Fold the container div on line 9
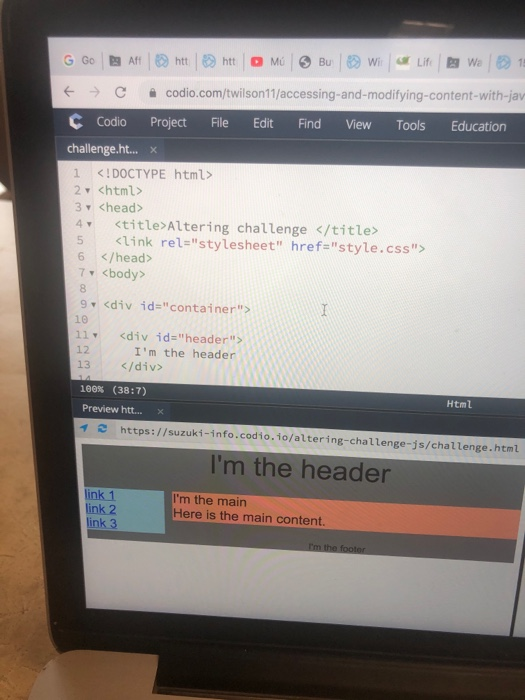The height and width of the screenshot is (700, 525). 93,304
